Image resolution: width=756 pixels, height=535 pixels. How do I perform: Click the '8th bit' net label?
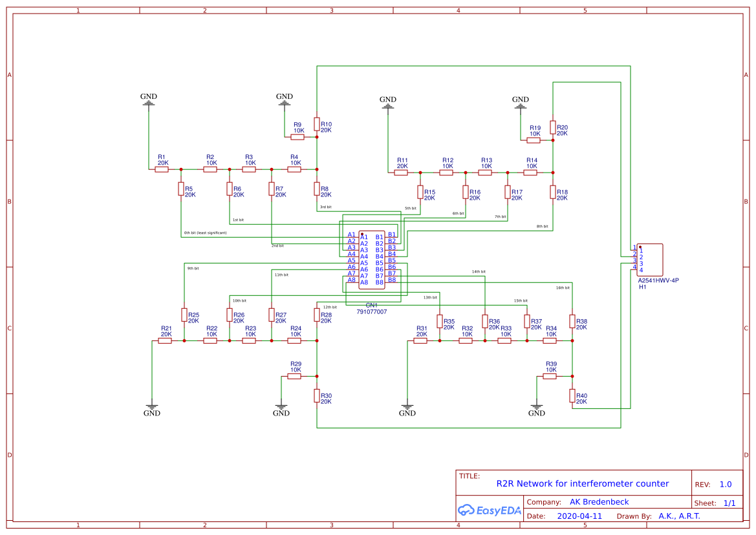tap(543, 226)
